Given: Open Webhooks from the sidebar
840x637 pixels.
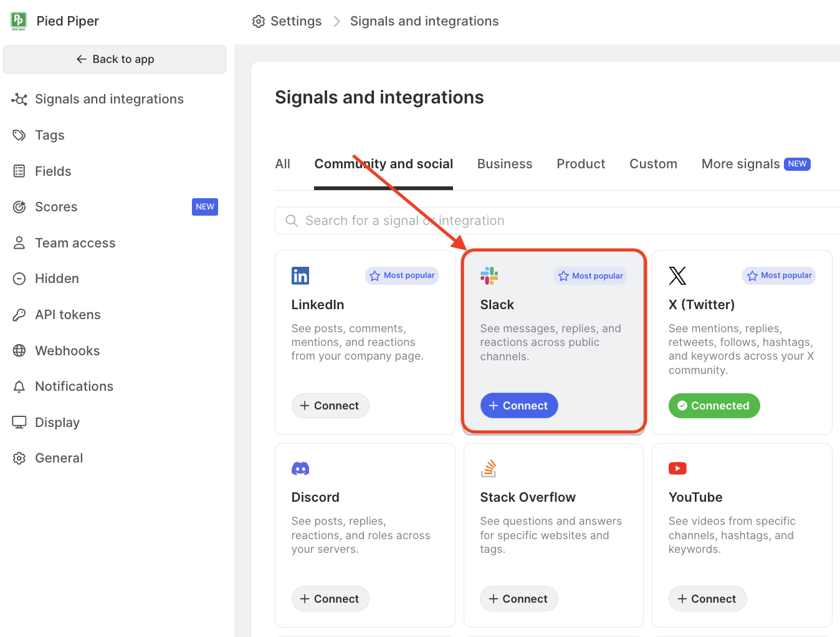Looking at the screenshot, I should pos(67,351).
